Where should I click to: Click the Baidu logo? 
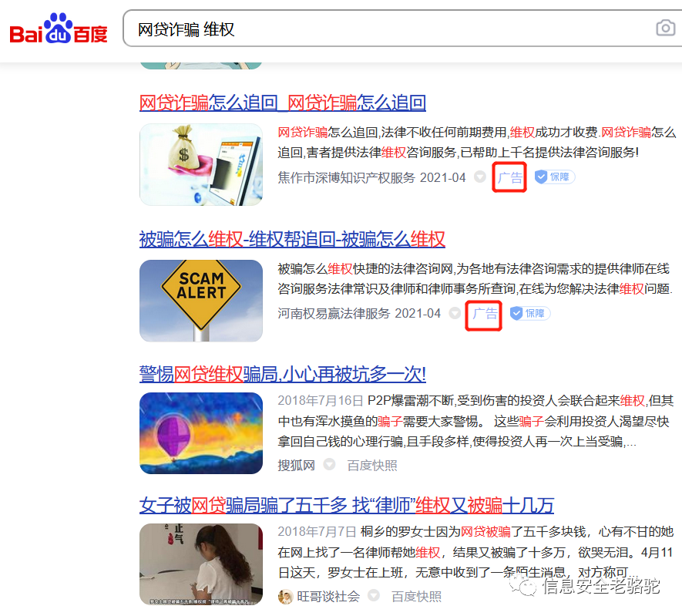[x=59, y=29]
